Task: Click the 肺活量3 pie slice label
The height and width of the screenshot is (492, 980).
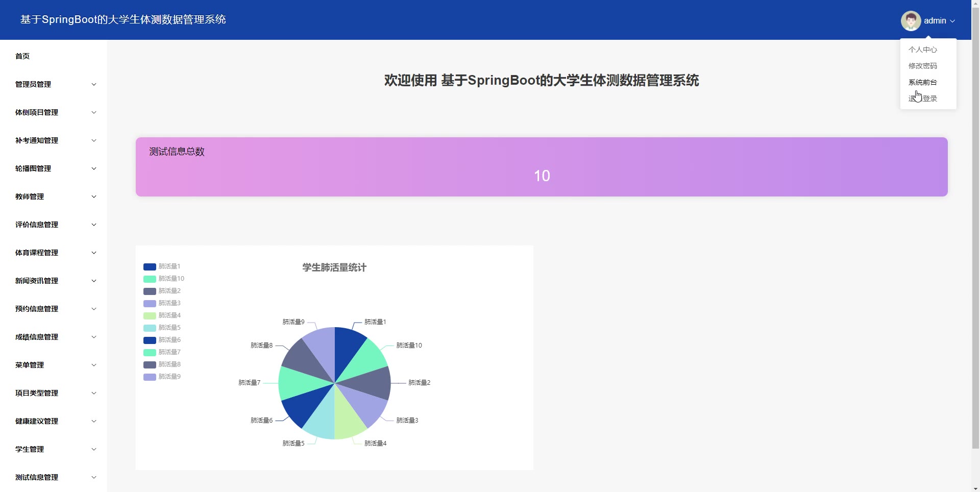Action: (407, 421)
